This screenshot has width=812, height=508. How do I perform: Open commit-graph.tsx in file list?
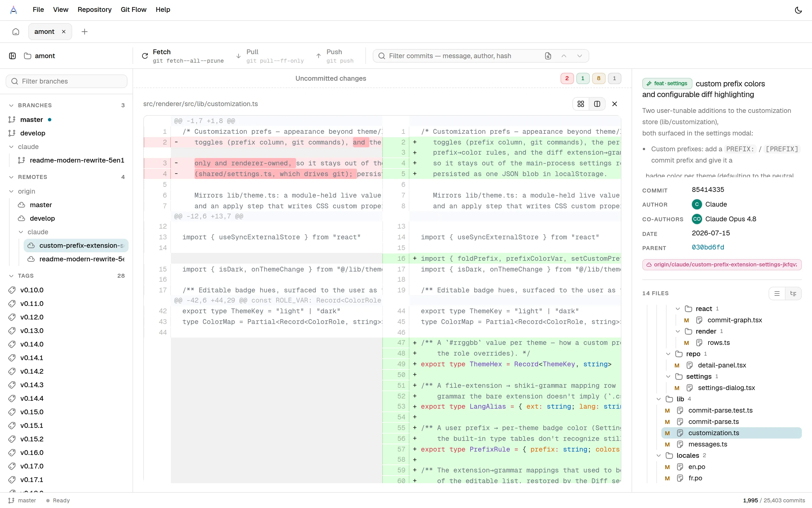click(x=734, y=320)
